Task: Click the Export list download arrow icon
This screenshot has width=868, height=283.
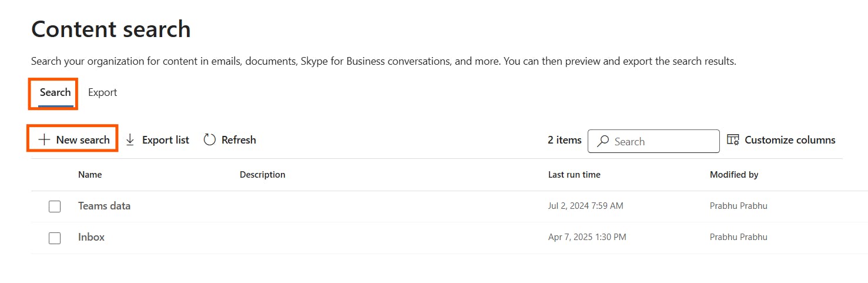Action: click(x=130, y=139)
